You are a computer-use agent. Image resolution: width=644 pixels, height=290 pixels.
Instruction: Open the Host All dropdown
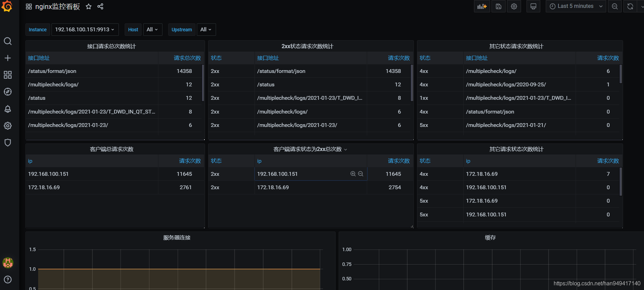click(152, 30)
